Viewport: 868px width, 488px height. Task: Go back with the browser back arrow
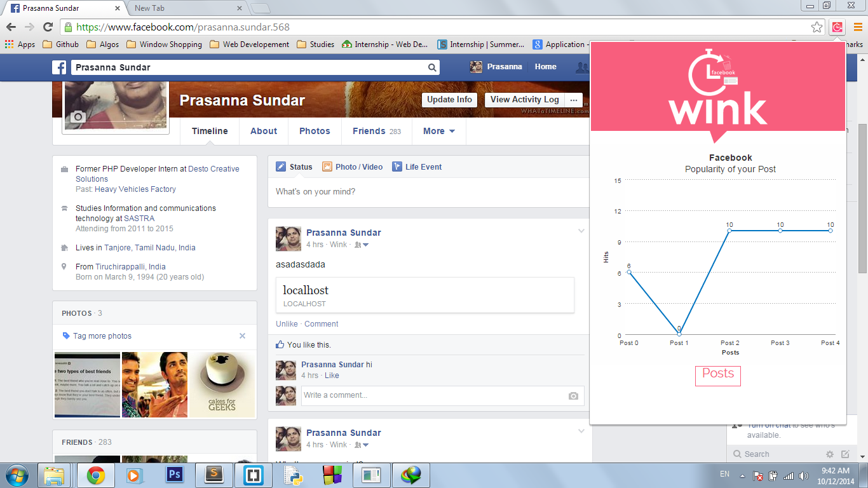(x=11, y=27)
